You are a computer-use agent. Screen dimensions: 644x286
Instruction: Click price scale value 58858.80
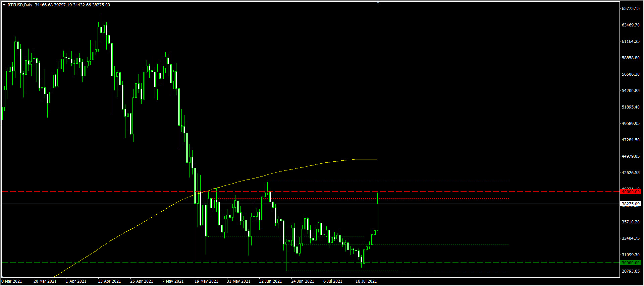(x=631, y=58)
